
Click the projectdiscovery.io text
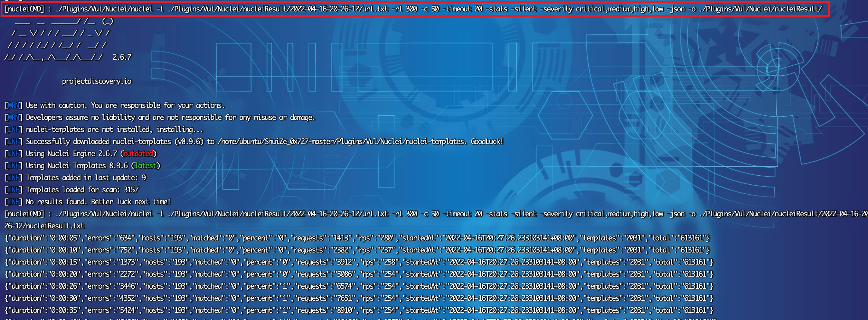coord(97,82)
